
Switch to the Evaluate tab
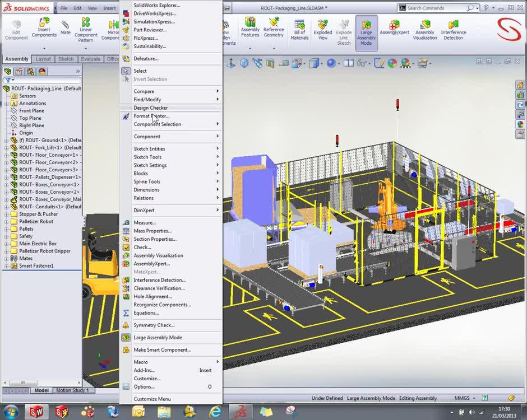click(91, 59)
